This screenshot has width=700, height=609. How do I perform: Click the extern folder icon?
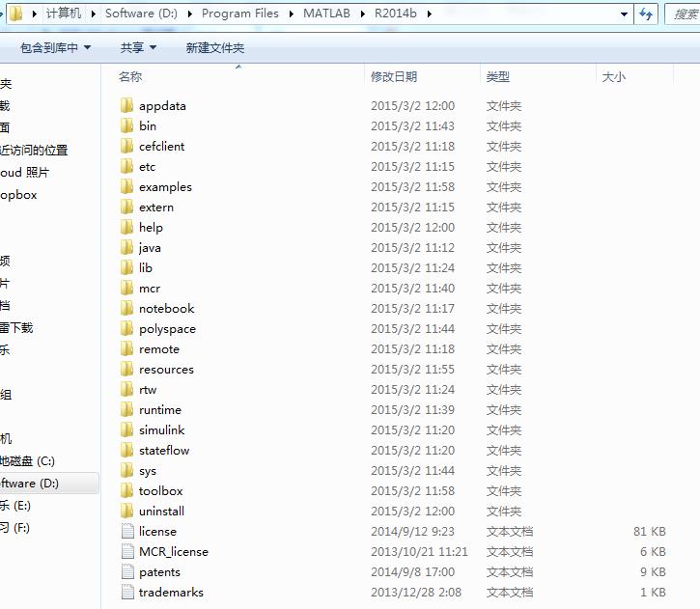[x=127, y=207]
